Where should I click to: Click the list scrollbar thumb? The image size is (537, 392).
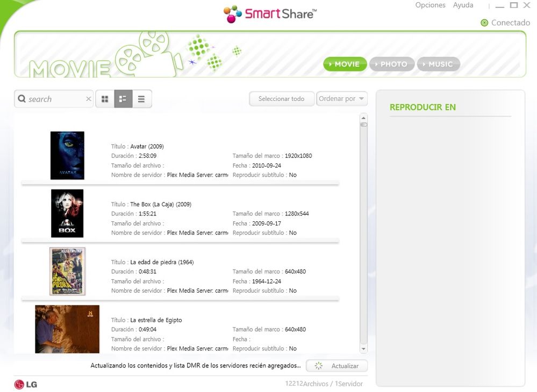pos(364,125)
